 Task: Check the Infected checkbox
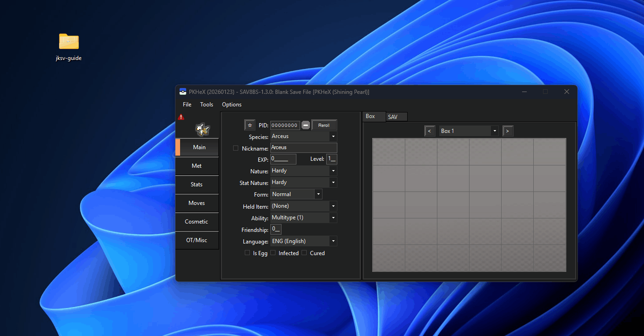(x=273, y=253)
